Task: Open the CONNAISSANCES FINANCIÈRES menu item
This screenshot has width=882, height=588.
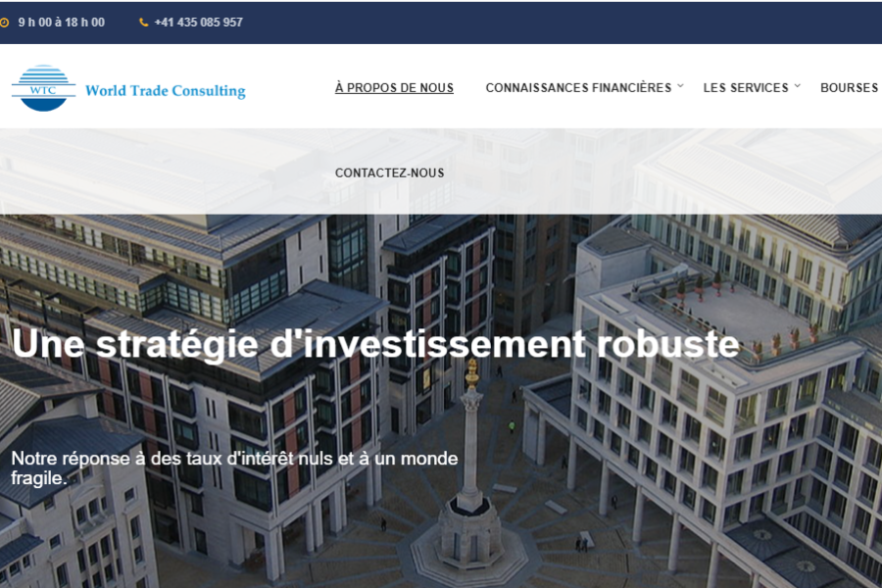Action: (x=578, y=88)
